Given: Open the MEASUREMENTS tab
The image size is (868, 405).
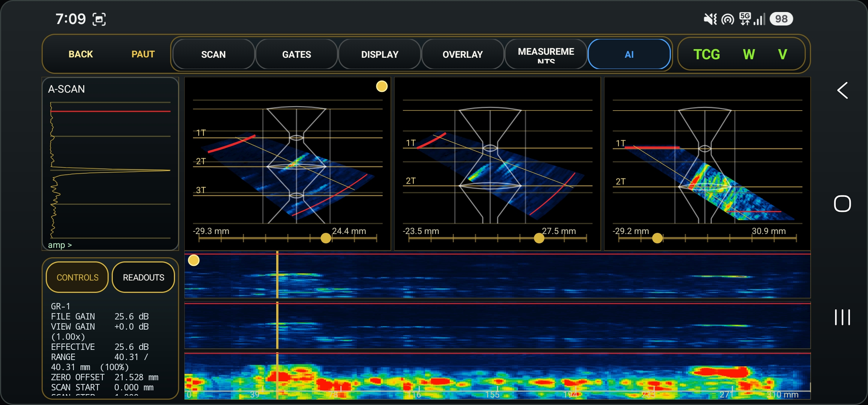Looking at the screenshot, I should [546, 54].
